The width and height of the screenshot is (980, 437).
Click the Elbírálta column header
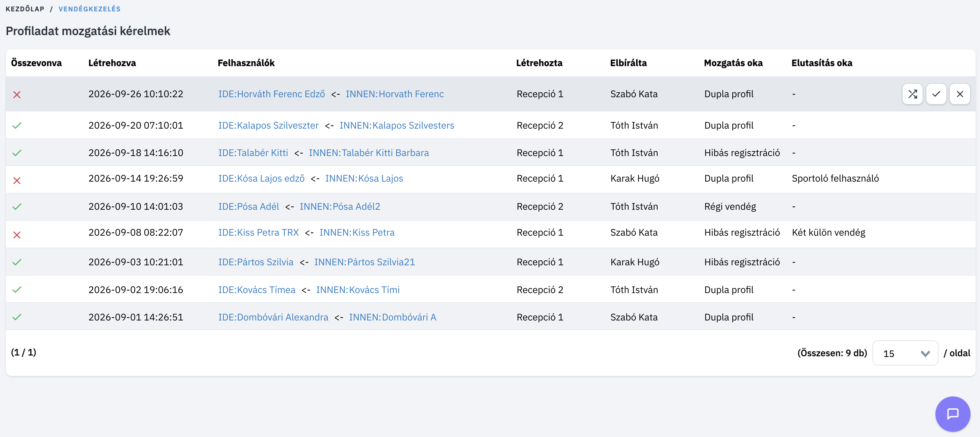629,63
